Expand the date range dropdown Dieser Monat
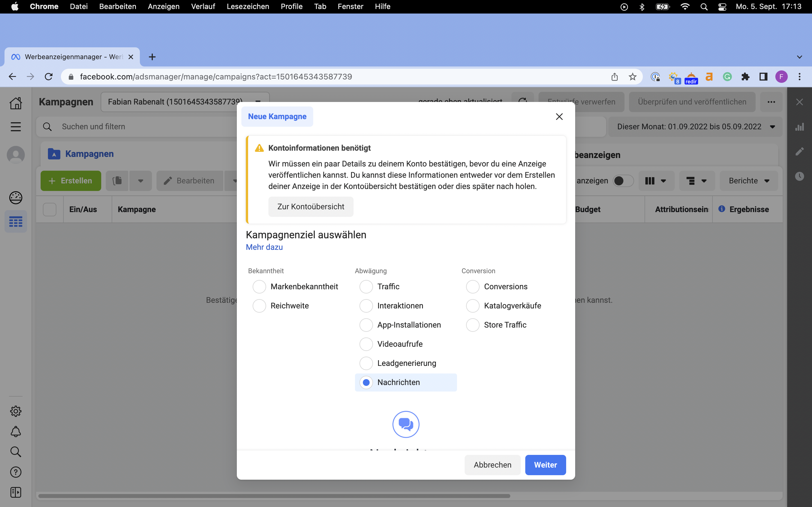This screenshot has height=507, width=812. [696, 127]
